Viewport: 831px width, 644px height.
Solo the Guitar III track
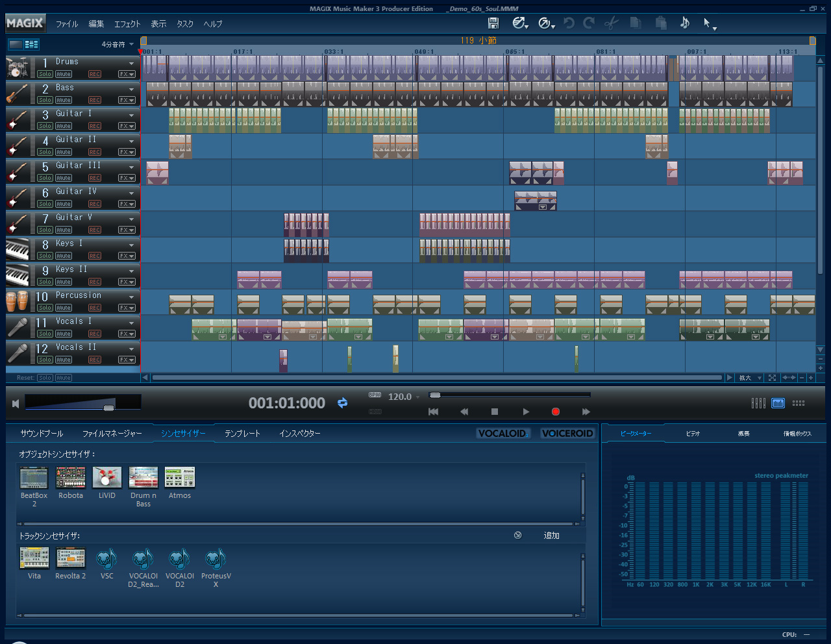pos(45,178)
